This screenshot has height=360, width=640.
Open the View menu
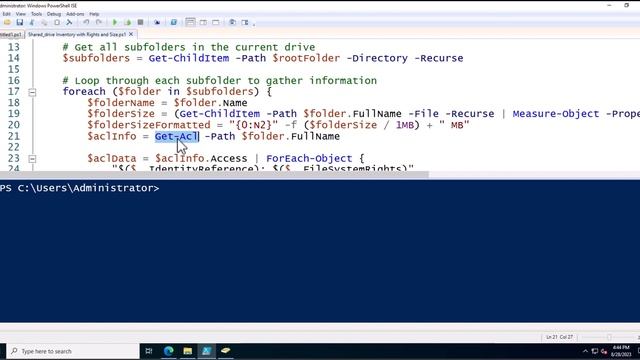coord(20,14)
